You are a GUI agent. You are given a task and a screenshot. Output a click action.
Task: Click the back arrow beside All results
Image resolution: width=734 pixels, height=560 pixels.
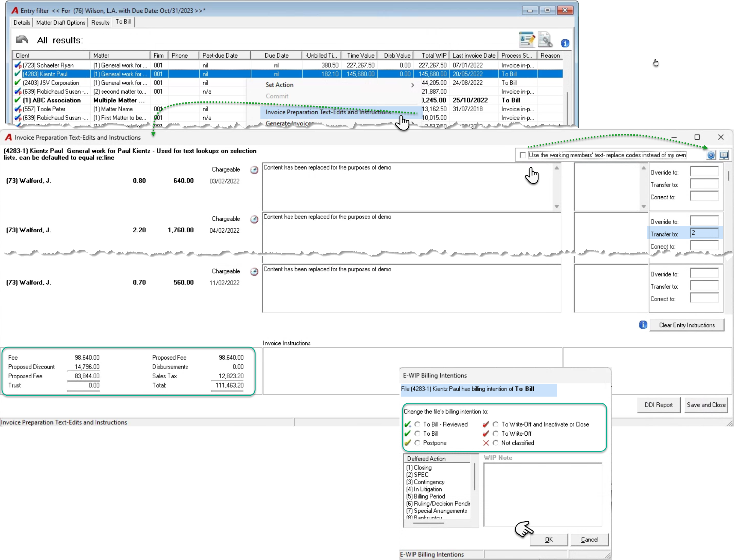pos(22,40)
